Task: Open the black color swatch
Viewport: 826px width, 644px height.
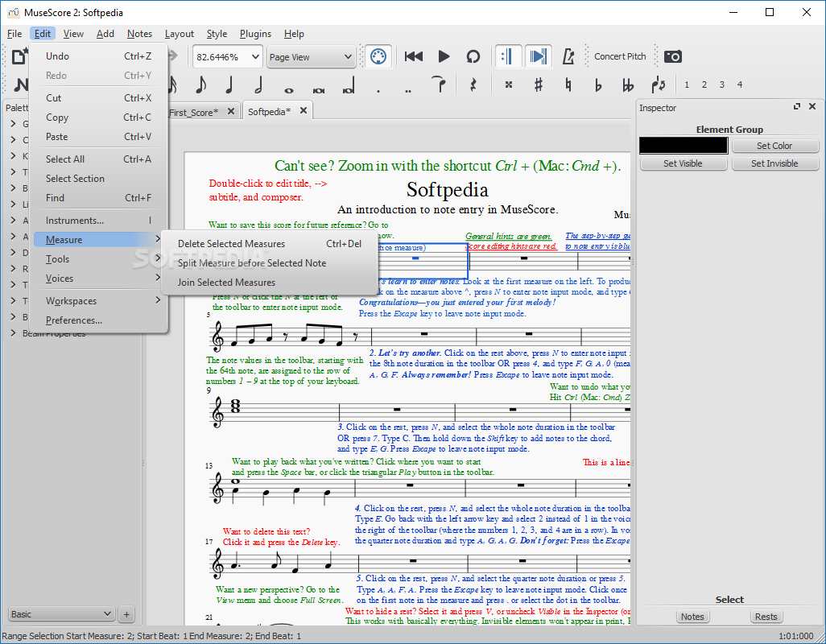Action: pyautogui.click(x=684, y=146)
